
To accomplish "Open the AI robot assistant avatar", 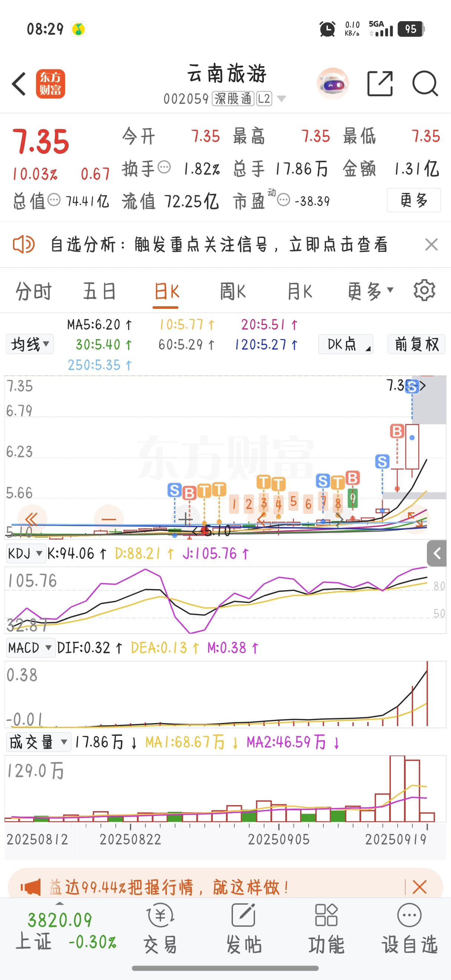I will tap(333, 84).
